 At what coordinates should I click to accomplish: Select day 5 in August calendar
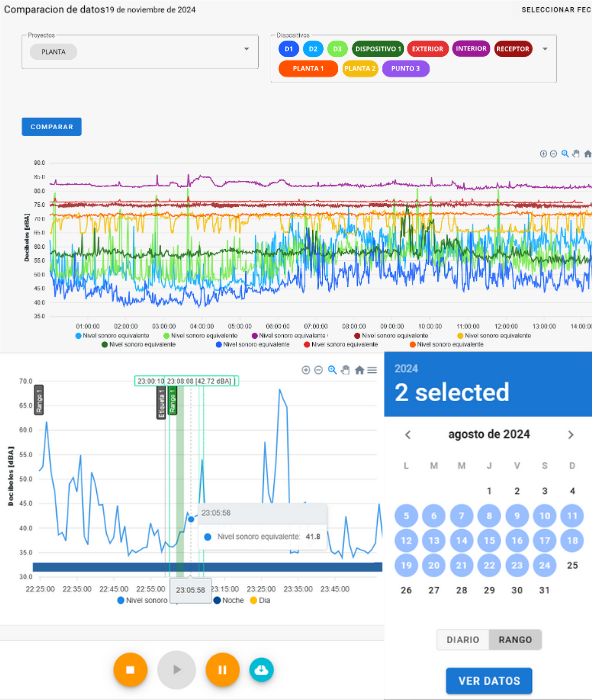(x=406, y=516)
